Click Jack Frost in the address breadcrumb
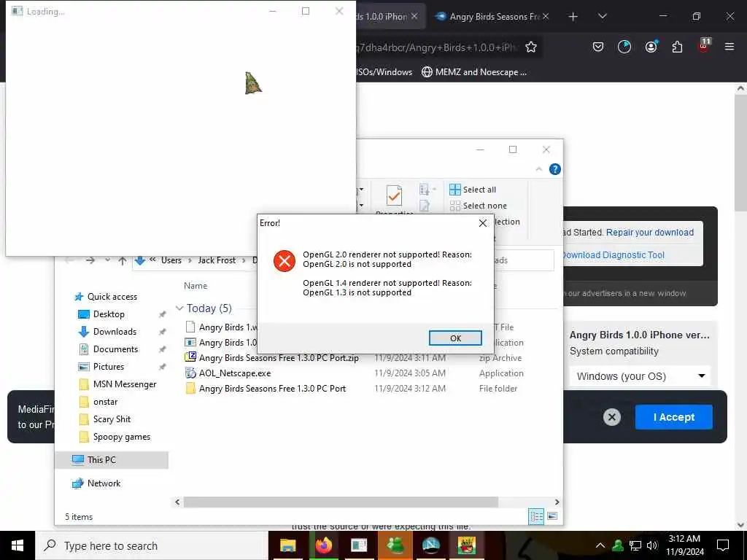This screenshot has width=747, height=560. click(217, 260)
